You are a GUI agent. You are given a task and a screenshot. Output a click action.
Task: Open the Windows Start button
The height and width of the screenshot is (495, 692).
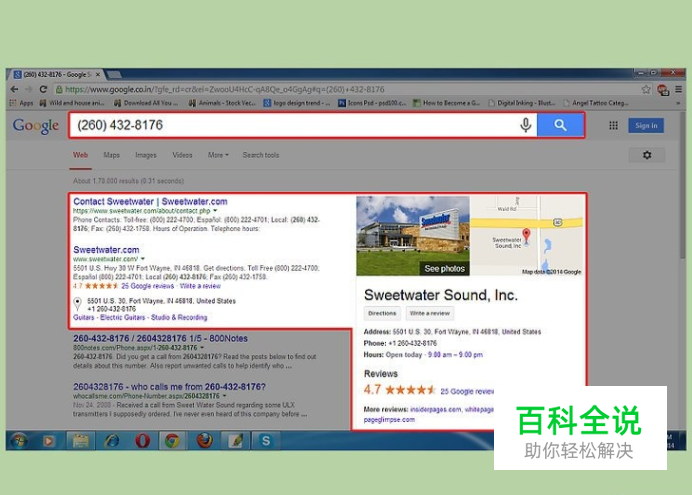(x=19, y=440)
